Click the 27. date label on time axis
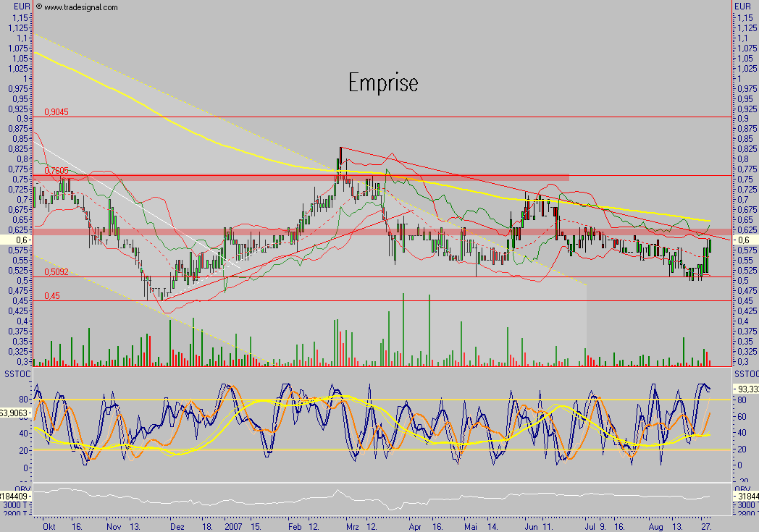This screenshot has width=759, height=532. pyautogui.click(x=707, y=527)
